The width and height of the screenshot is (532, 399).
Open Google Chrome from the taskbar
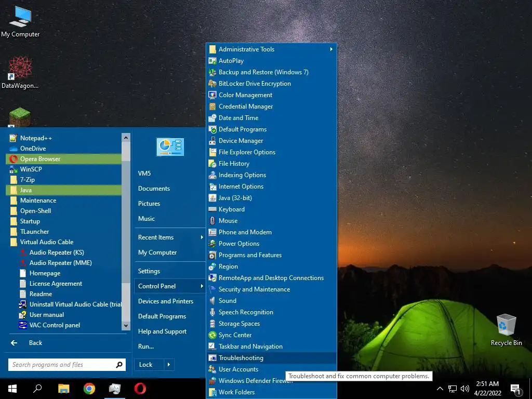coord(89,389)
